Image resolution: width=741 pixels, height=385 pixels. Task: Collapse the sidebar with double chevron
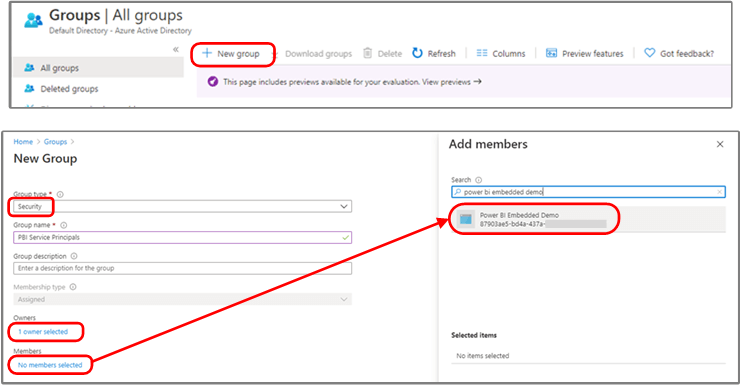(x=176, y=49)
